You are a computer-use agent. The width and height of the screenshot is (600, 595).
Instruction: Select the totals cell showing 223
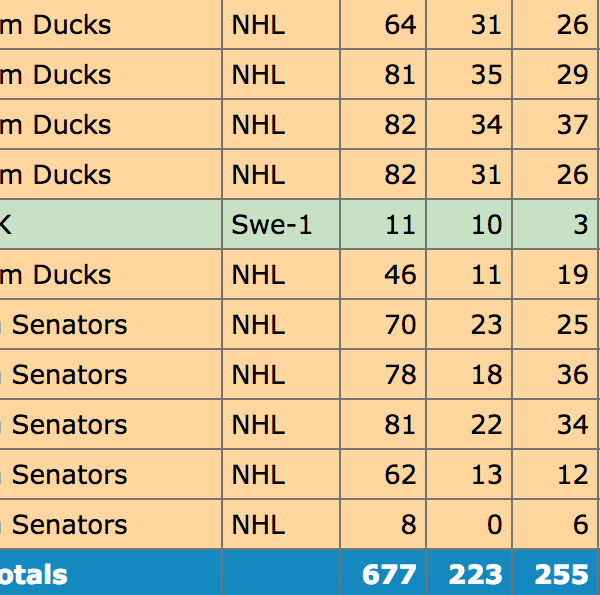474,574
